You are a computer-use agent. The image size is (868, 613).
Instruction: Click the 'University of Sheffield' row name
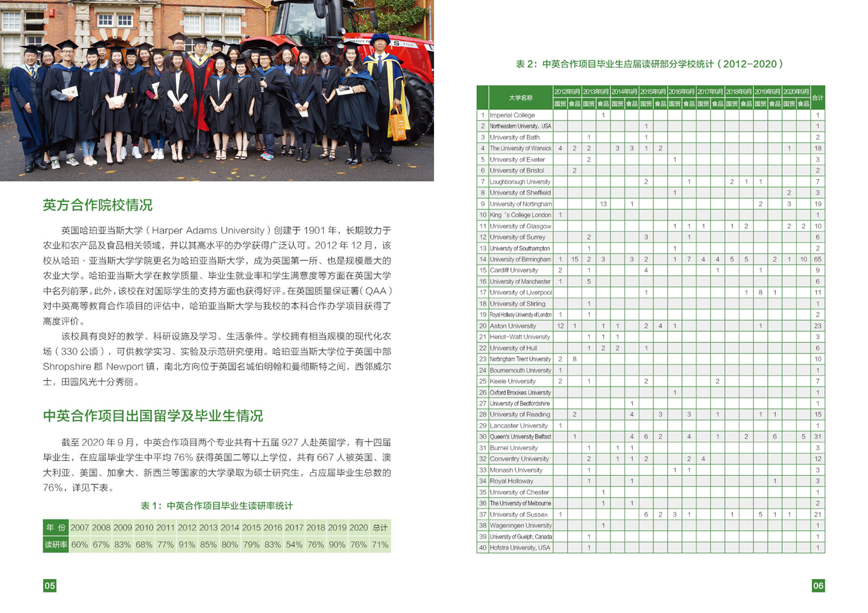coord(520,193)
